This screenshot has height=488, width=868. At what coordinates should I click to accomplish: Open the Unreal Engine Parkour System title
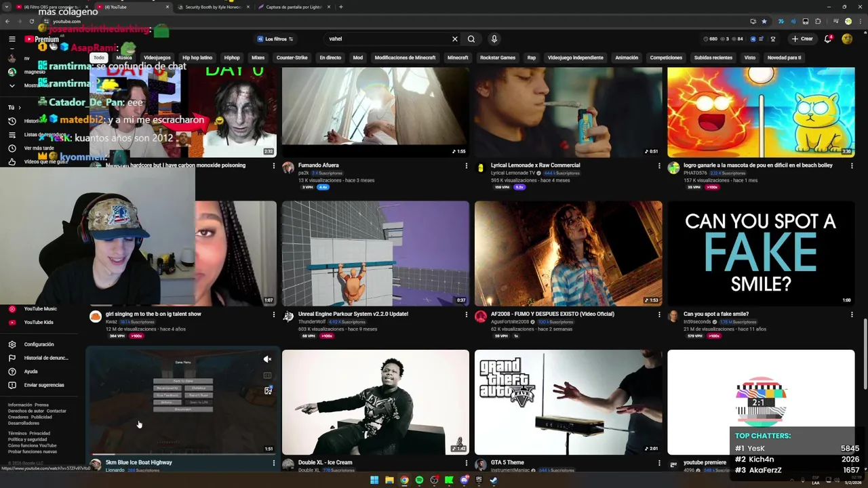[x=353, y=314]
